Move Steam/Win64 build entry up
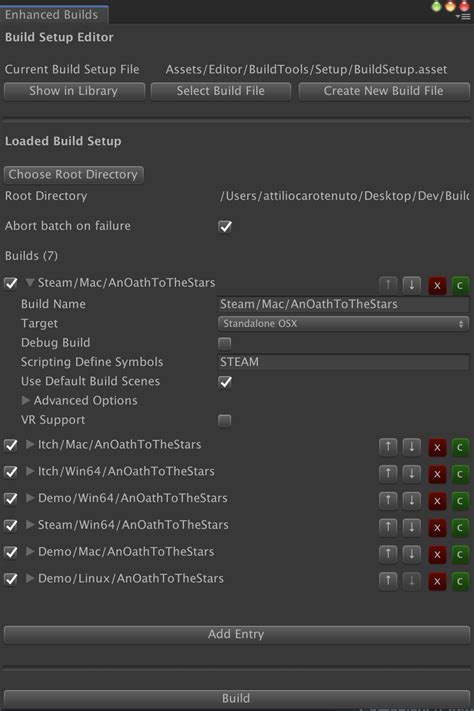Viewport: 474px width, 711px height. pyautogui.click(x=388, y=527)
